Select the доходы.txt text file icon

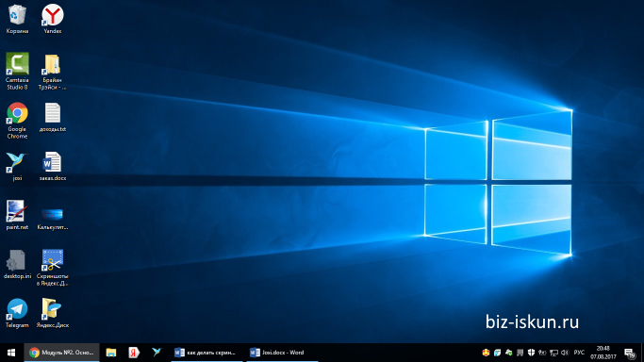tap(53, 118)
